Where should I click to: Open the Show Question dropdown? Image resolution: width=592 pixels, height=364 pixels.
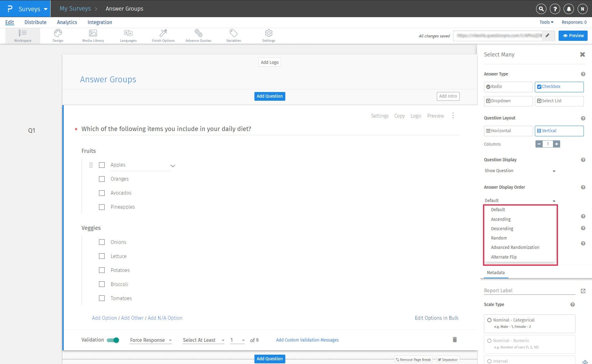click(520, 171)
